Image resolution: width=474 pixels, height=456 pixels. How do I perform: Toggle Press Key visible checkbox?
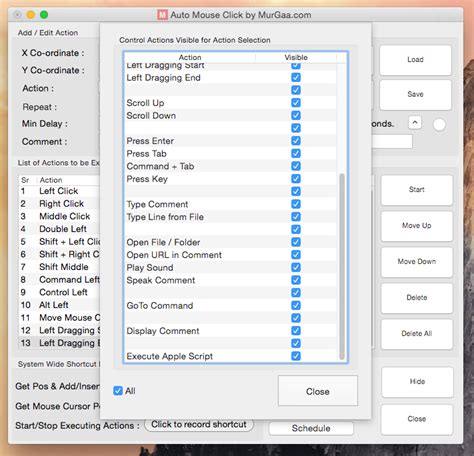(x=296, y=179)
